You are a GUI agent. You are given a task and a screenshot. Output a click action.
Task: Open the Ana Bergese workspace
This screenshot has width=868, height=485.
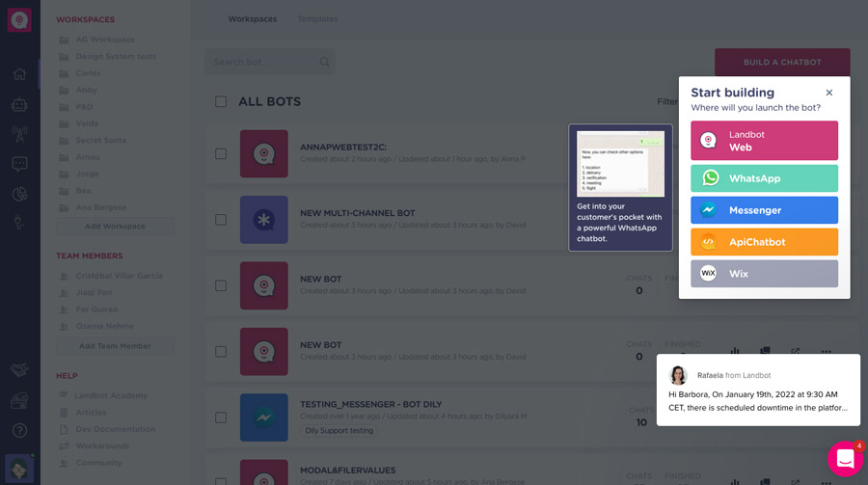click(100, 207)
